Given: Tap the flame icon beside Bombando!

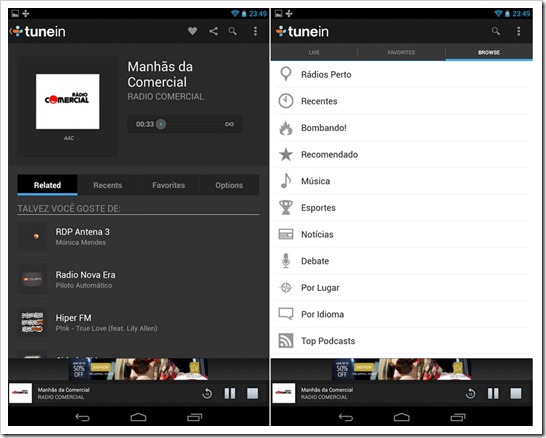Looking at the screenshot, I should (286, 128).
